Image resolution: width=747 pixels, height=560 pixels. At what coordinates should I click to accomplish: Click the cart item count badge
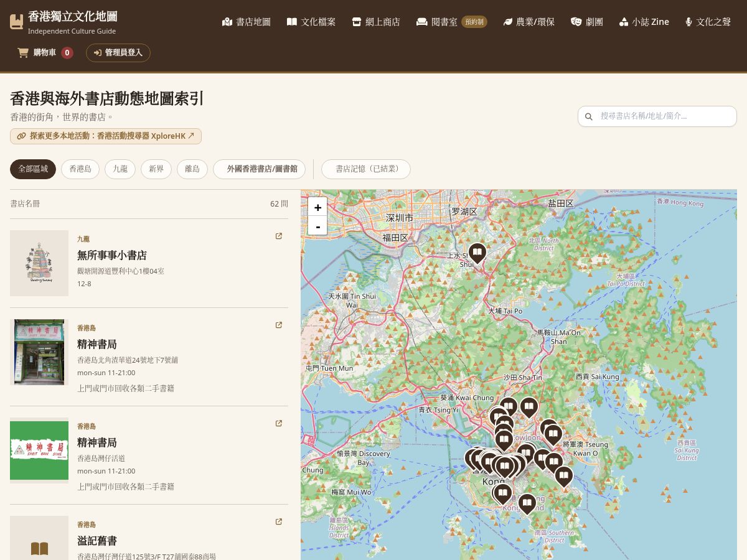tap(67, 53)
